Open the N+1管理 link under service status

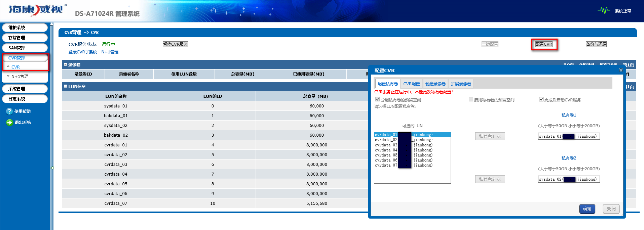110,52
